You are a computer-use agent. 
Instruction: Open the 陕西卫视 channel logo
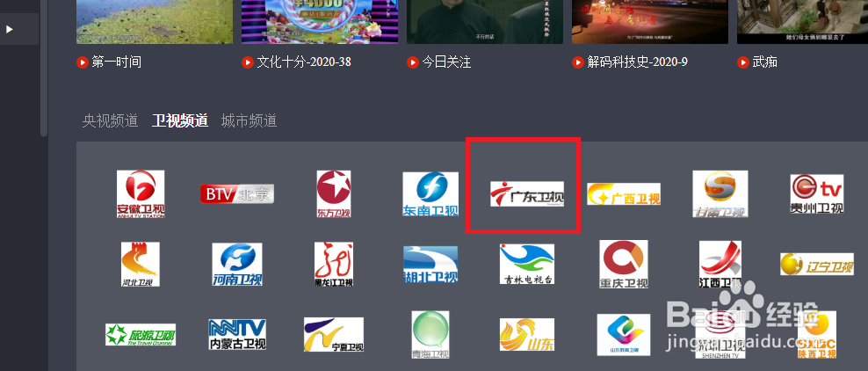click(x=817, y=334)
